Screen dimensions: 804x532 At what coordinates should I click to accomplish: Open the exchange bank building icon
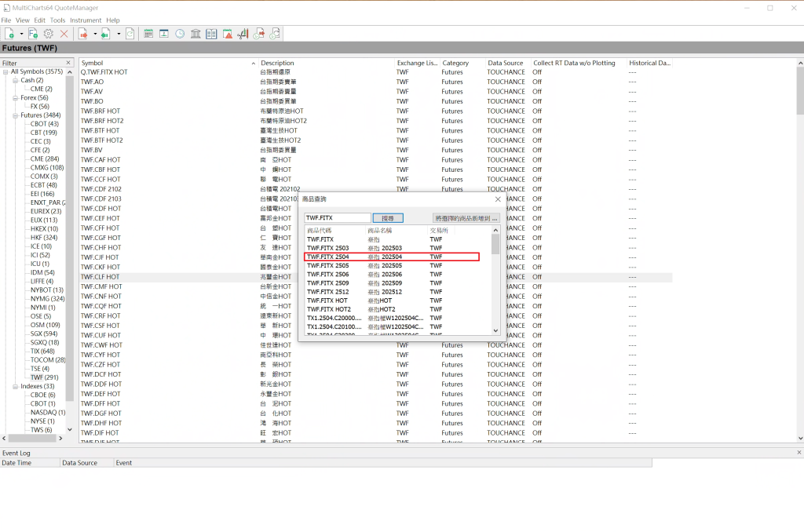coord(196,34)
